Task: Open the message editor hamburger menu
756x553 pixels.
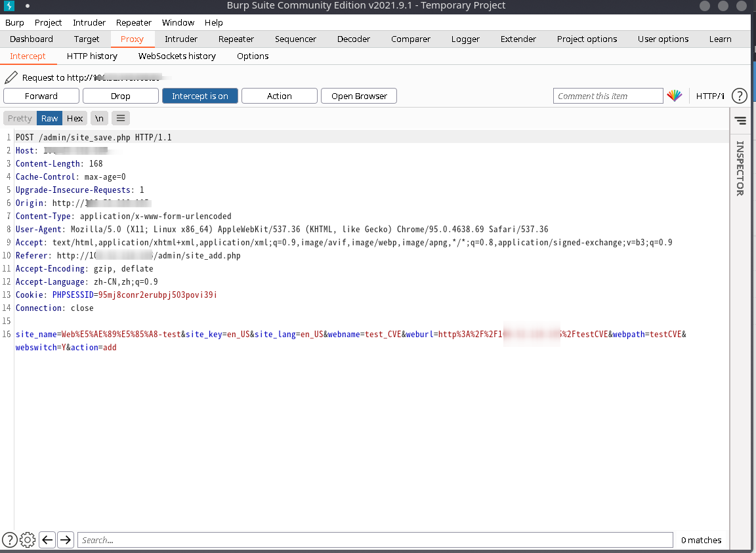Action: [121, 118]
